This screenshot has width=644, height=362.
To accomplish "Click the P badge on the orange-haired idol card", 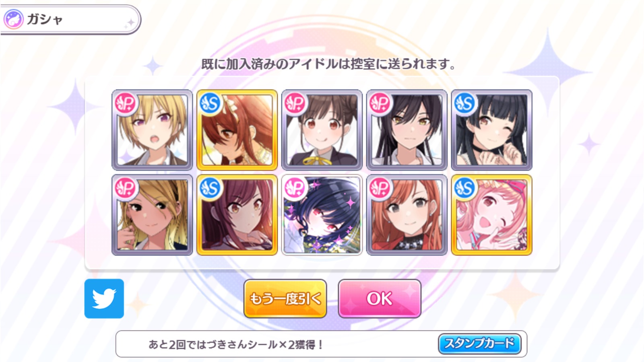I will (x=381, y=189).
